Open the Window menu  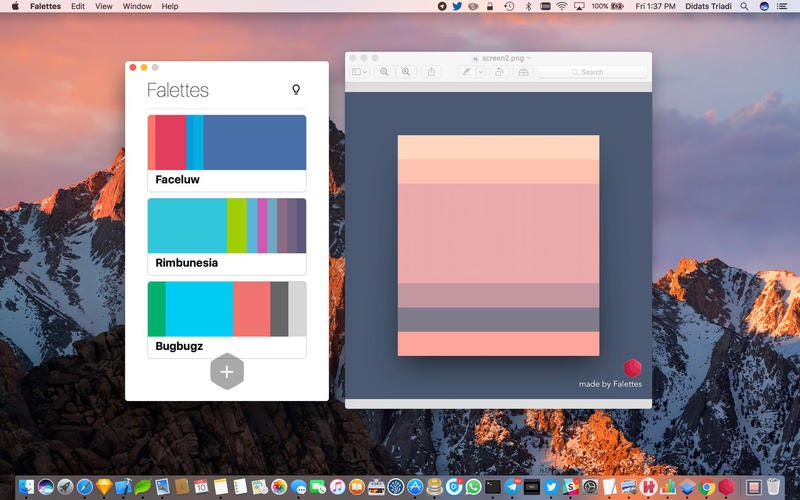pos(137,6)
